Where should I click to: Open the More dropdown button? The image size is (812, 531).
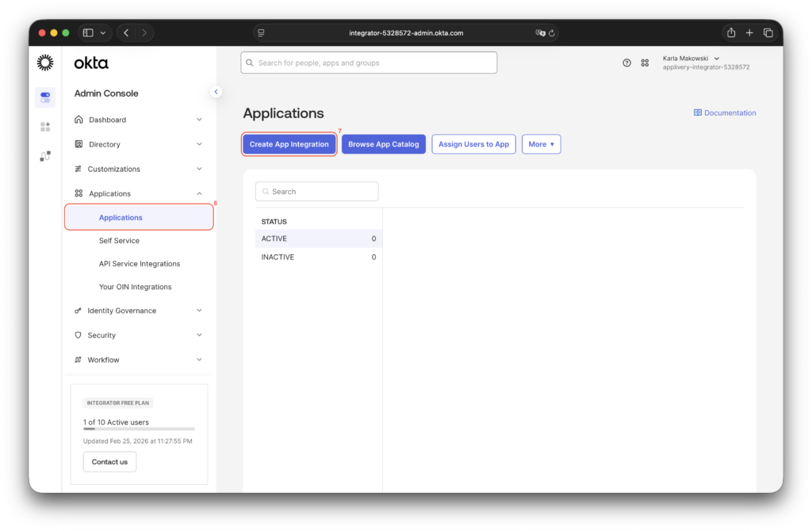coord(541,144)
